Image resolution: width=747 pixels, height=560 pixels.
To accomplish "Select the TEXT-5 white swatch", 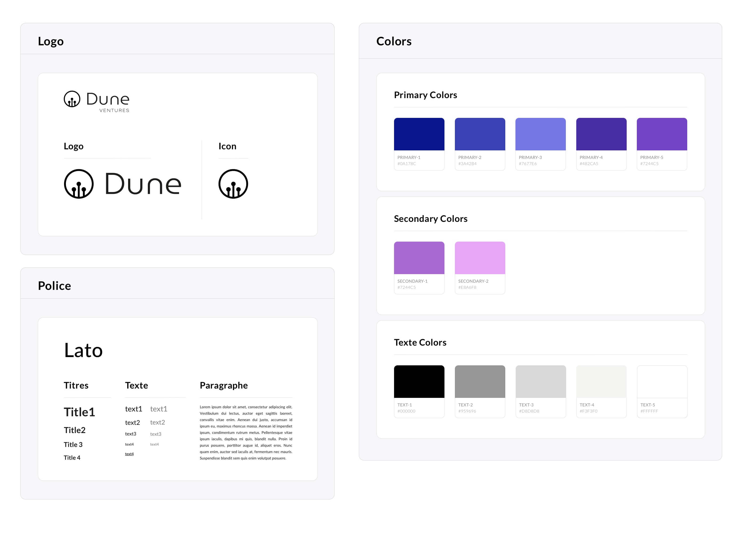I will (662, 381).
